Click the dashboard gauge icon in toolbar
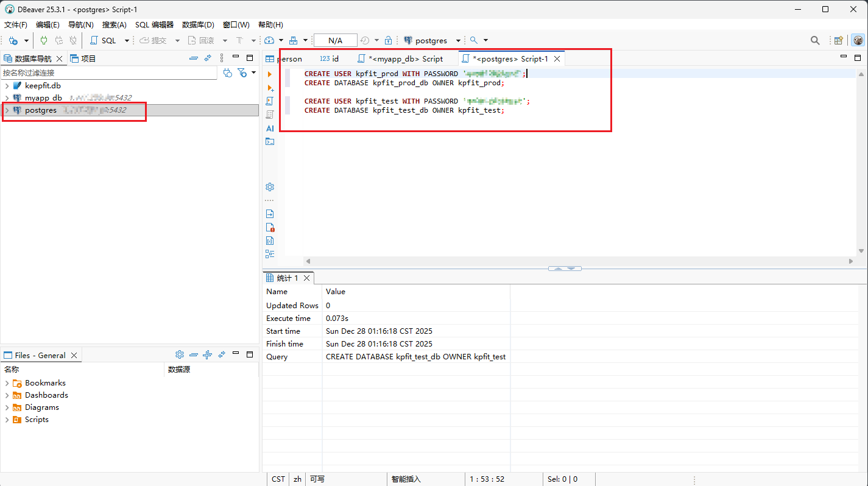The image size is (868, 486). (x=270, y=40)
